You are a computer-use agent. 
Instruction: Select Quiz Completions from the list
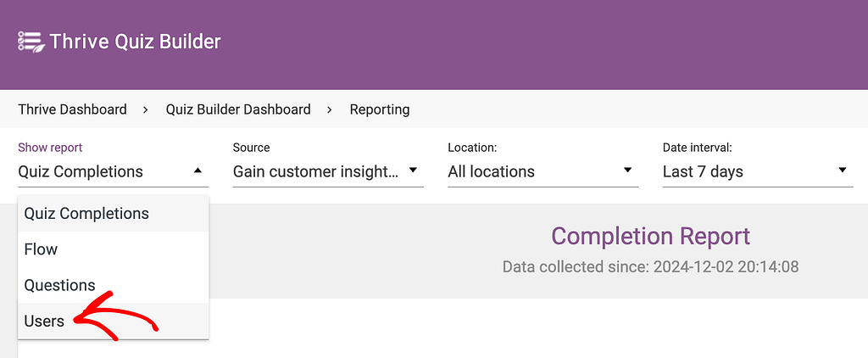[114, 214]
